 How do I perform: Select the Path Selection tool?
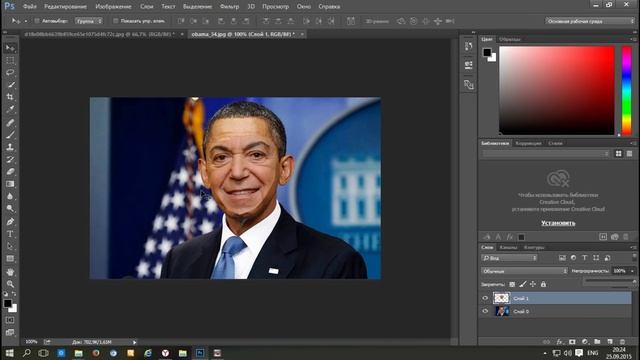pyautogui.click(x=10, y=247)
